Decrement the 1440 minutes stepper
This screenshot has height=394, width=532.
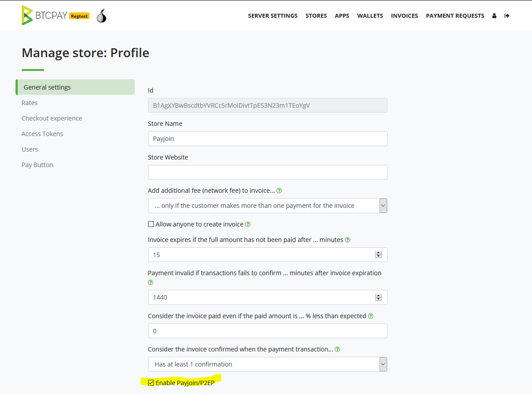point(379,299)
